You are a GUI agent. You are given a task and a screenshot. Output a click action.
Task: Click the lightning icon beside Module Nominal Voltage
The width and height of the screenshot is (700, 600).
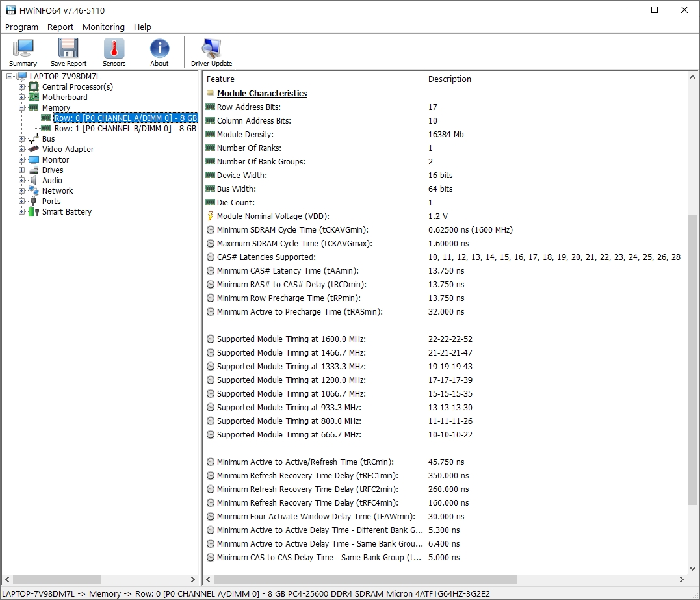pos(210,216)
